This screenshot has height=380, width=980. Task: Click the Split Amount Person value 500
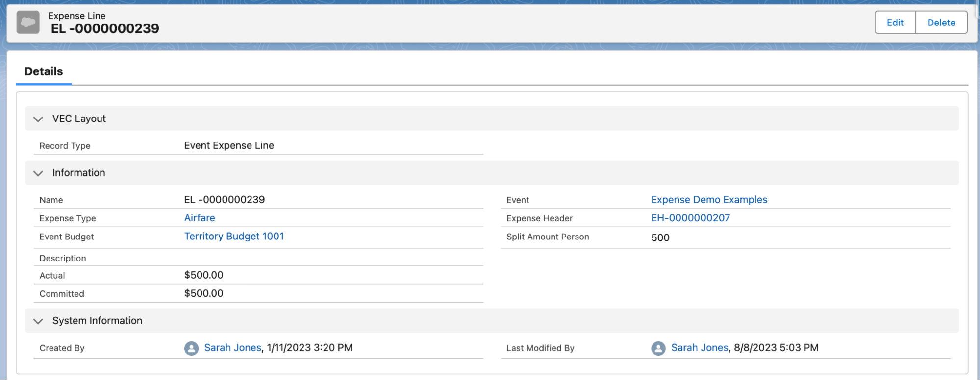[x=660, y=237]
